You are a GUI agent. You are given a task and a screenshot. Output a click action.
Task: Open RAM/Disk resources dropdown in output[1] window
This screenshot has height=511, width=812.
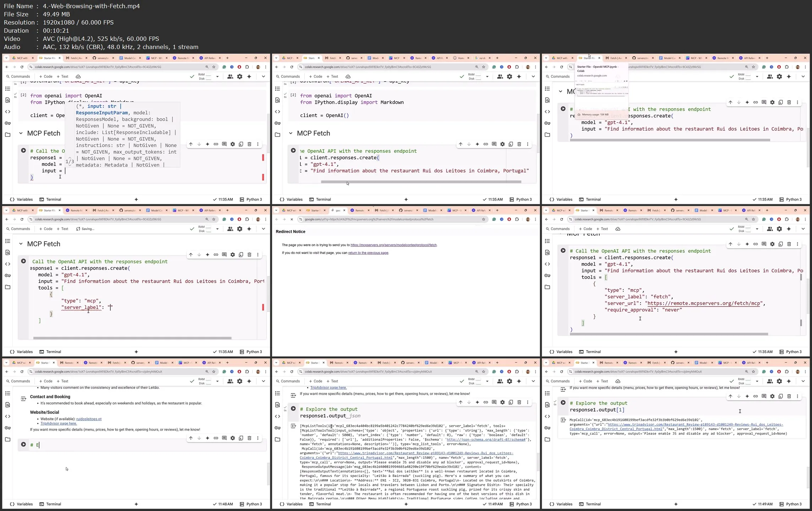[x=757, y=381]
